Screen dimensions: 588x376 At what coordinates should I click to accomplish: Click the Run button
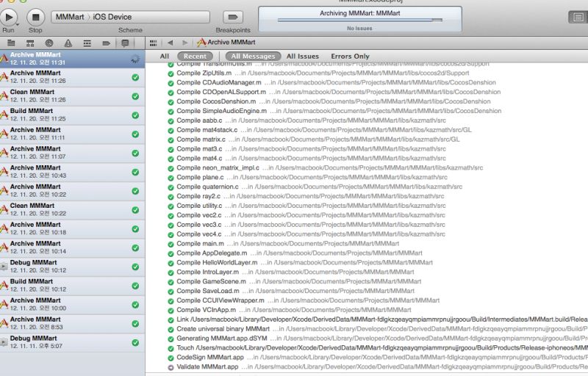click(9, 17)
